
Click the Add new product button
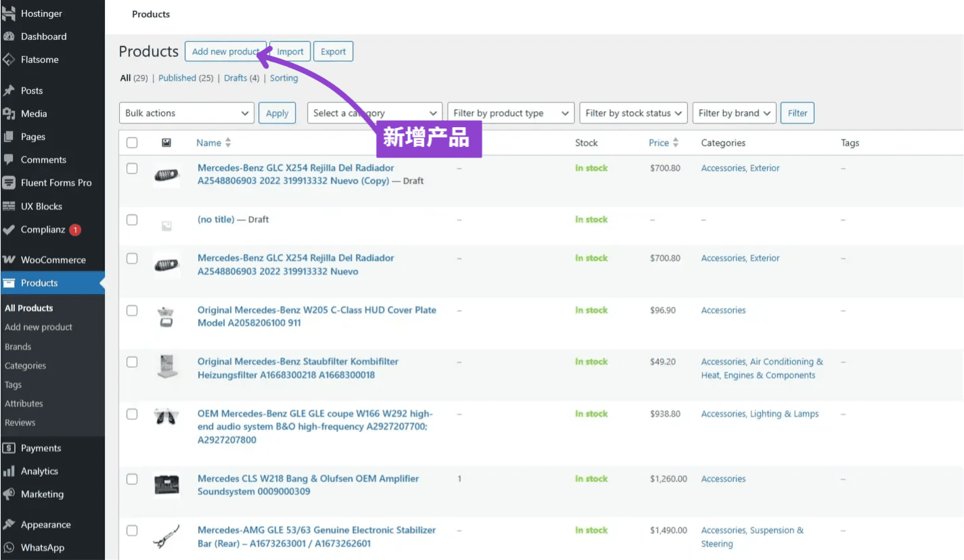pos(225,51)
